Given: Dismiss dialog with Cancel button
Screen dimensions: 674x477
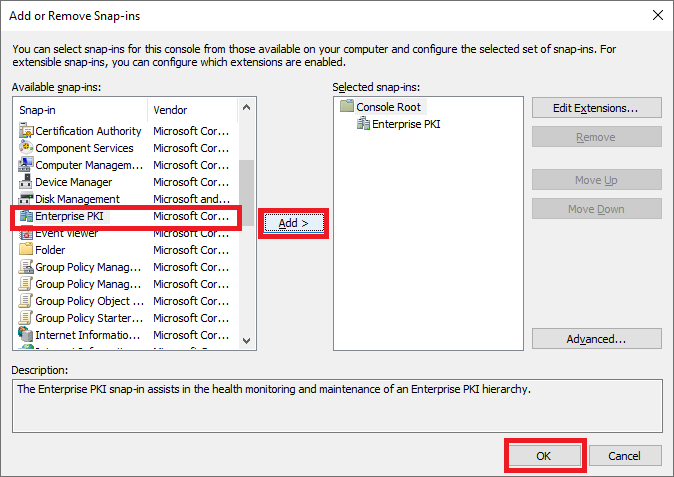Looking at the screenshot, I should 624,455.
